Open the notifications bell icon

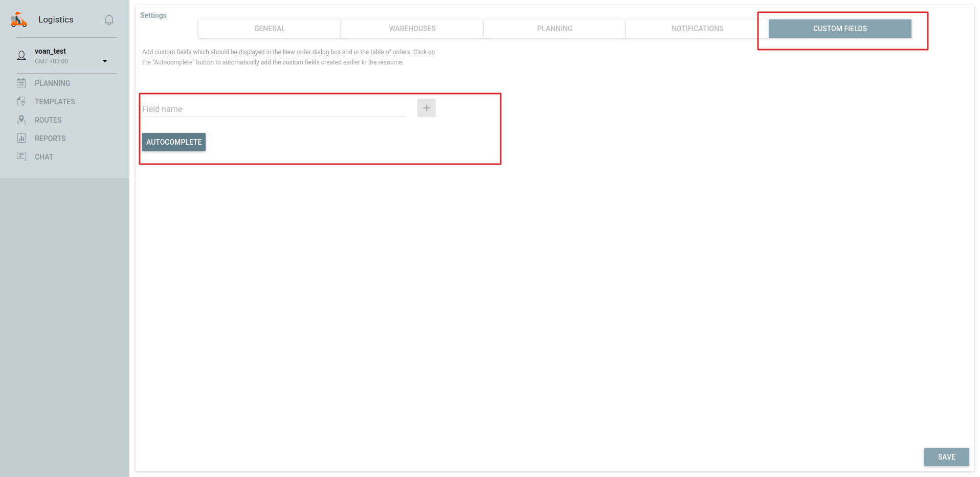(x=109, y=20)
